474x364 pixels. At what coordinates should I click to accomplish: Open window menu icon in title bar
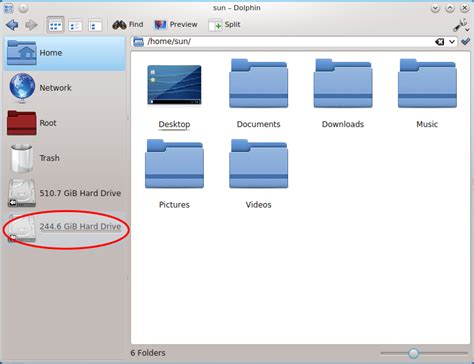8,8
